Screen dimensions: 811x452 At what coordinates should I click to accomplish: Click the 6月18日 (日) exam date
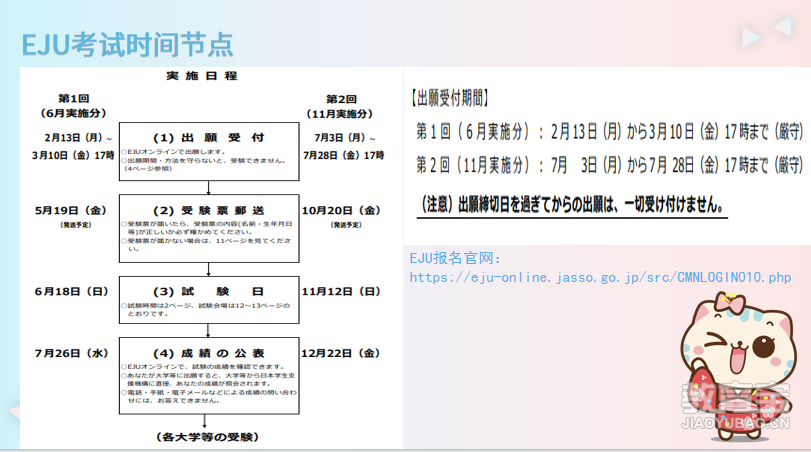[x=71, y=291]
